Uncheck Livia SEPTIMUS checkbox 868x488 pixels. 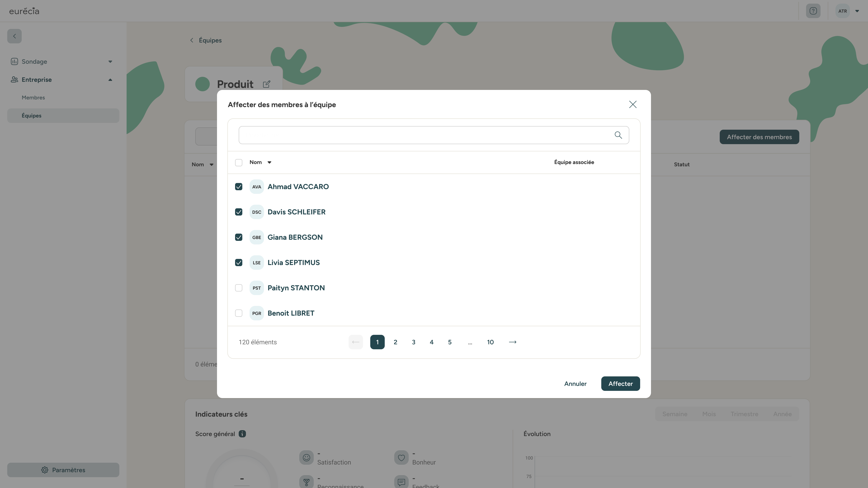238,262
